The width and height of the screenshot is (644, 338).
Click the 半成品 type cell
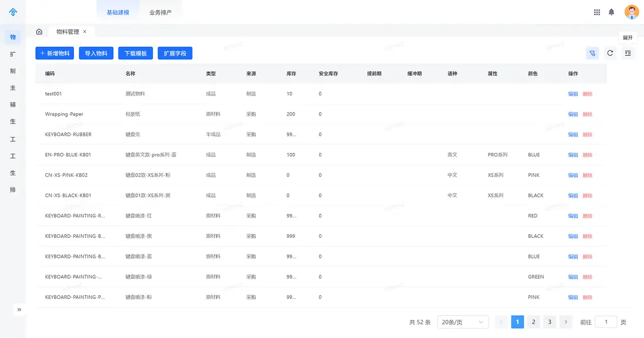213,135
